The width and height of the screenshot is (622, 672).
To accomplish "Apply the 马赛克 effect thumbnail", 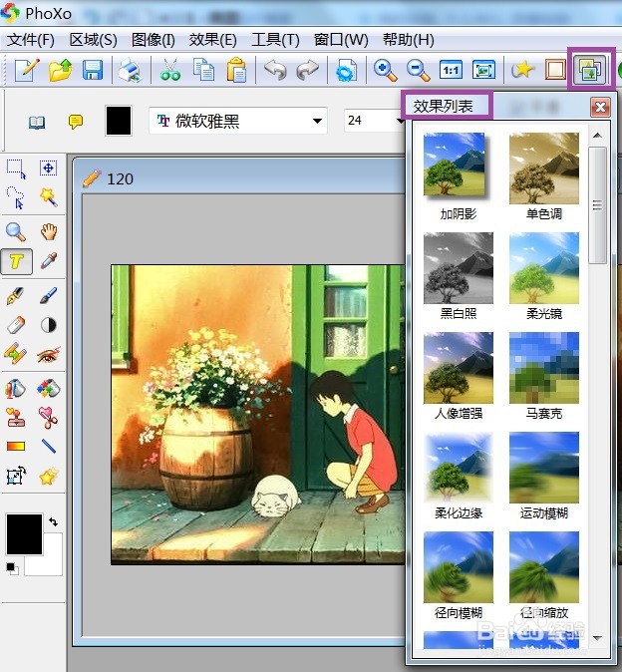I will coord(543,368).
